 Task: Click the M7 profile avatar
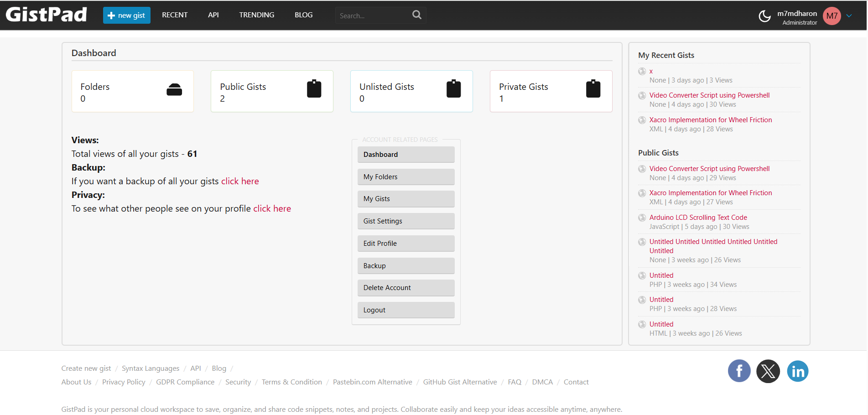point(832,16)
